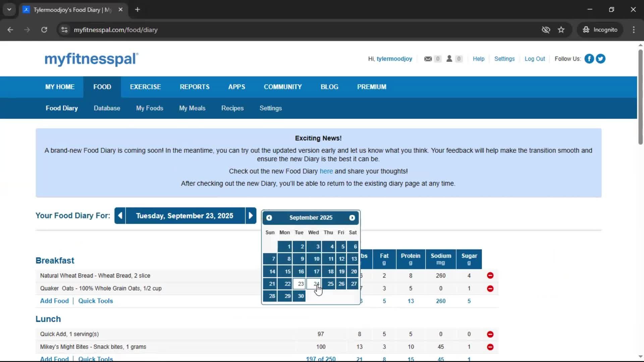Choose September 10 in calendar
The image size is (644, 362).
[x=314, y=259]
